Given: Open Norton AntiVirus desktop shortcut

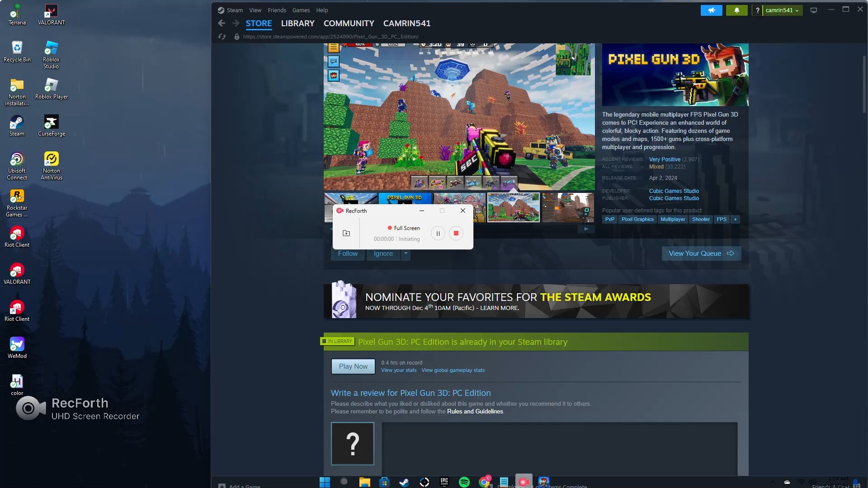Looking at the screenshot, I should click(x=51, y=166).
